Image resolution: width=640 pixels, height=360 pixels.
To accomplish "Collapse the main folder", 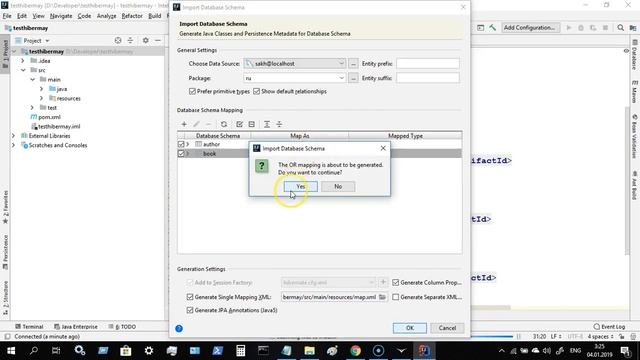I will (33, 80).
